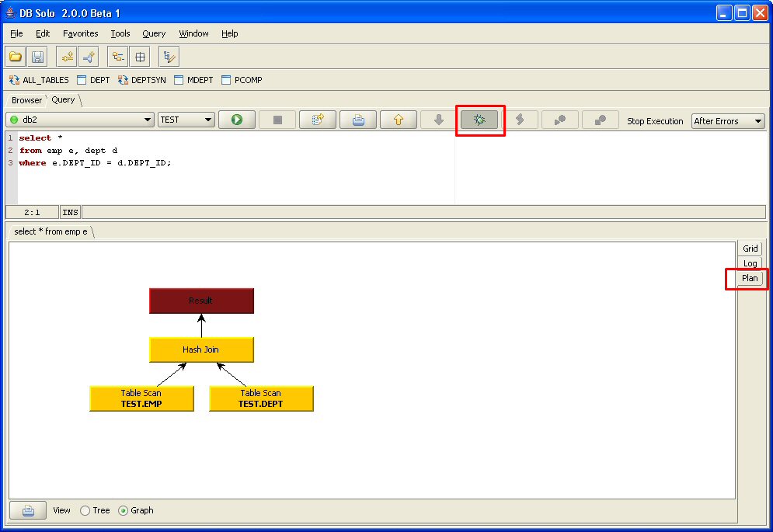Viewport: 773px width, 532px height.
Task: Open the Favorites menu
Action: coord(80,33)
